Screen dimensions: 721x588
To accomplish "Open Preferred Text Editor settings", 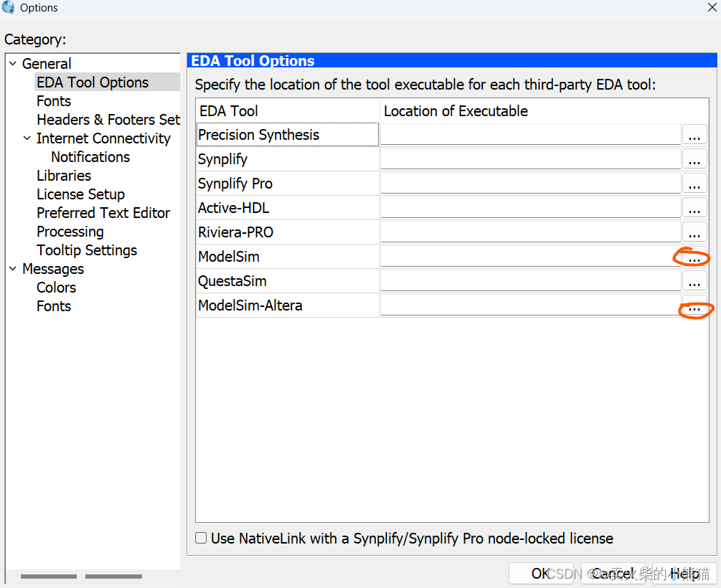I will (x=103, y=213).
